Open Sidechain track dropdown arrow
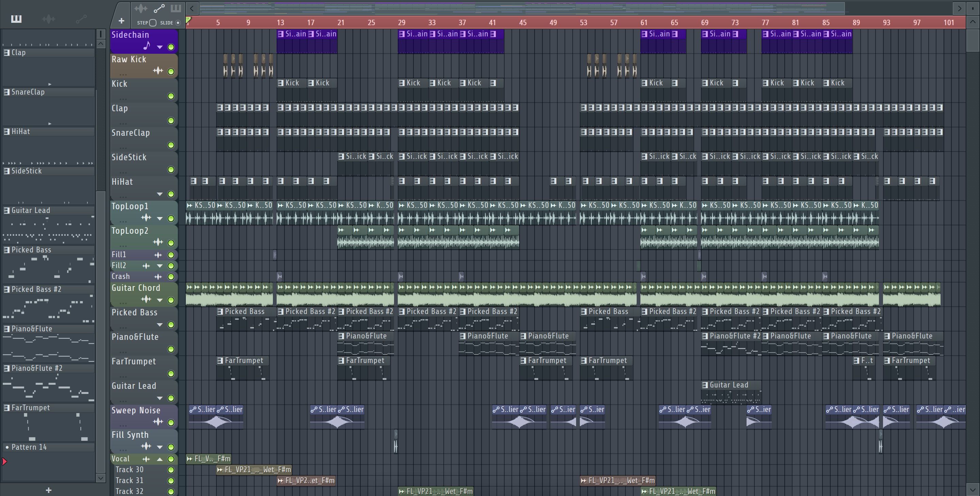 (x=160, y=47)
